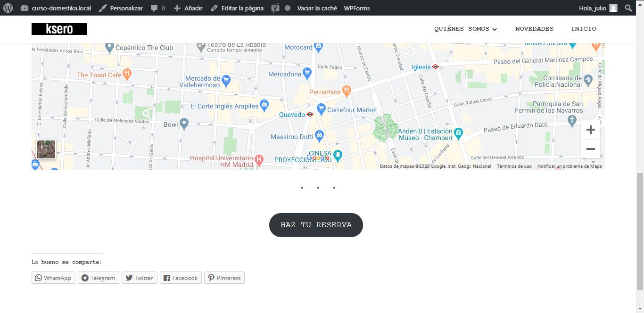Share the page on WhatsApp
Viewport: 644px width, 313px height.
[53, 278]
